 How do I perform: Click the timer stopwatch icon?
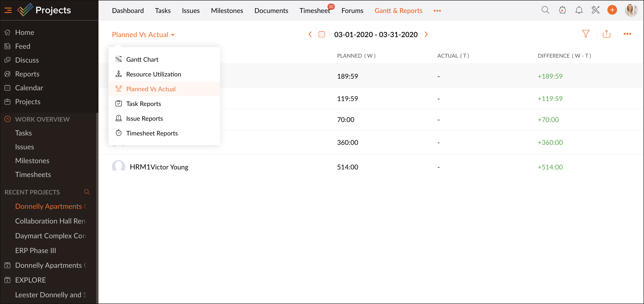click(x=562, y=10)
